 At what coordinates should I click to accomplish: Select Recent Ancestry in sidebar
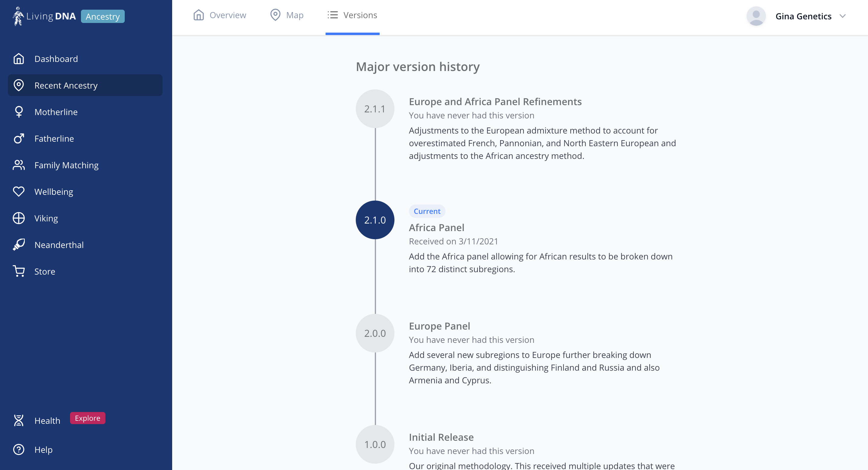click(x=85, y=85)
